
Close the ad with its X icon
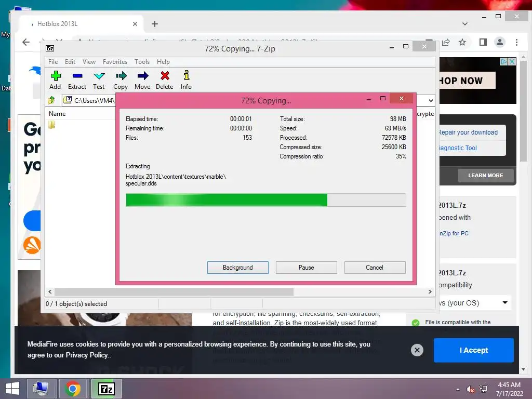coord(512,61)
